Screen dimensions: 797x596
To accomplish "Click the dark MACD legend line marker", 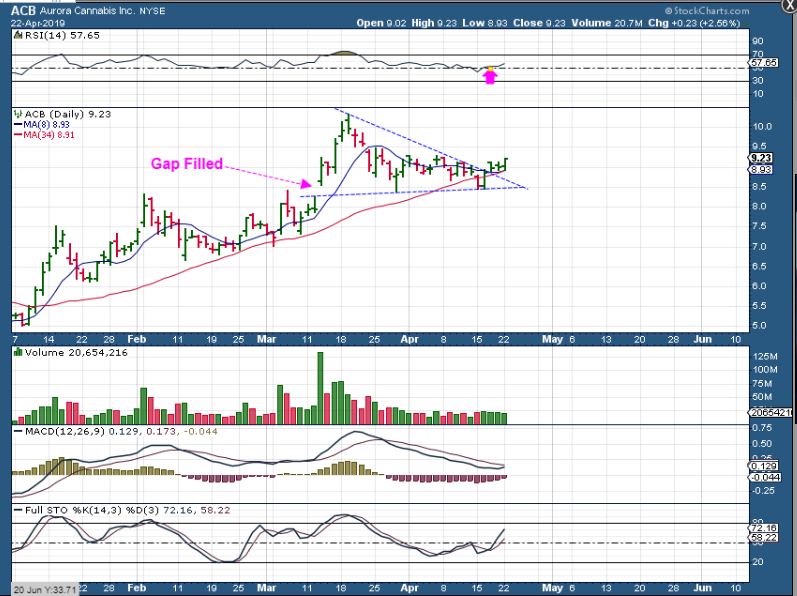I will [x=18, y=431].
